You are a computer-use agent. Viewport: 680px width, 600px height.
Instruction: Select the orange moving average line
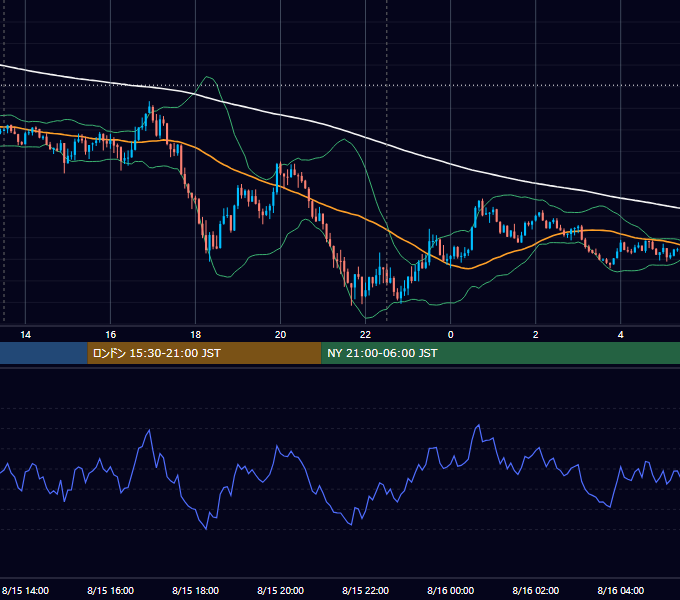click(x=366, y=218)
